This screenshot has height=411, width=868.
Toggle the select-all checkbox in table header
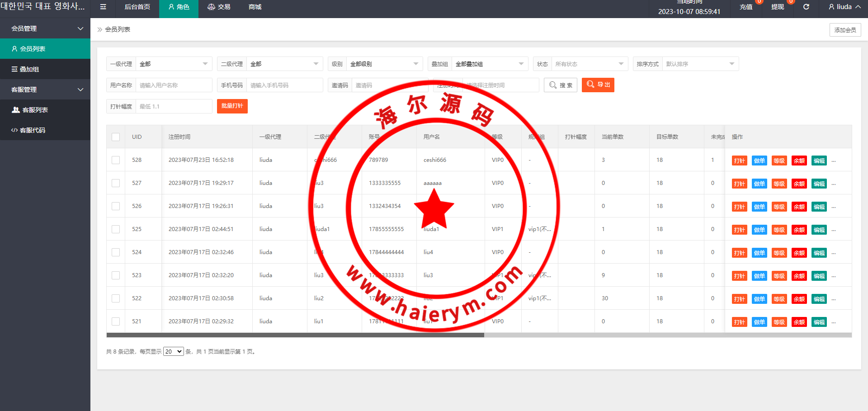(x=116, y=137)
